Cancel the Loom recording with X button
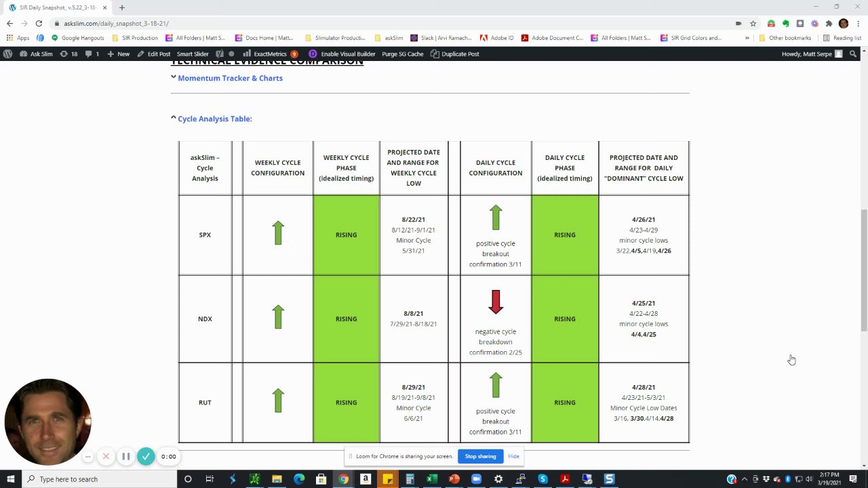868x488 pixels. tap(106, 456)
